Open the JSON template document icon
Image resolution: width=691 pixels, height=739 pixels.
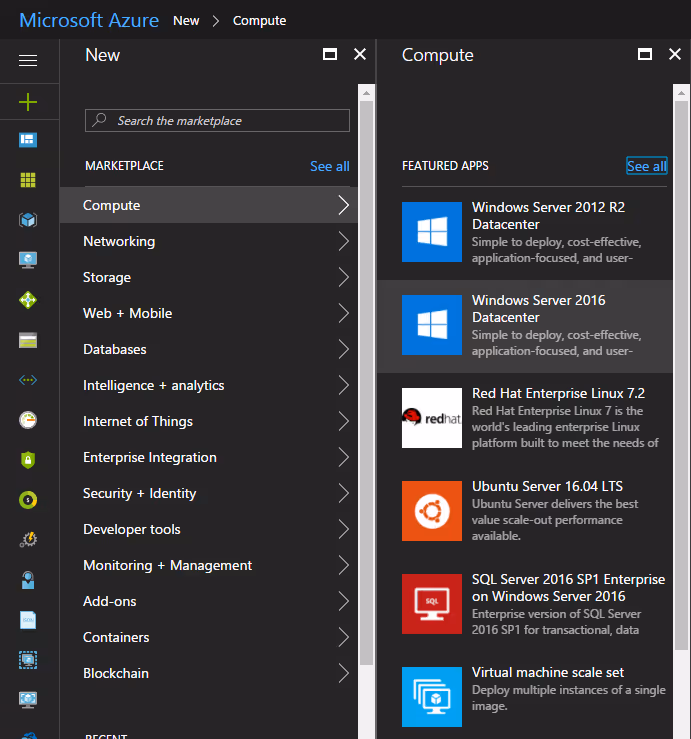click(x=28, y=620)
